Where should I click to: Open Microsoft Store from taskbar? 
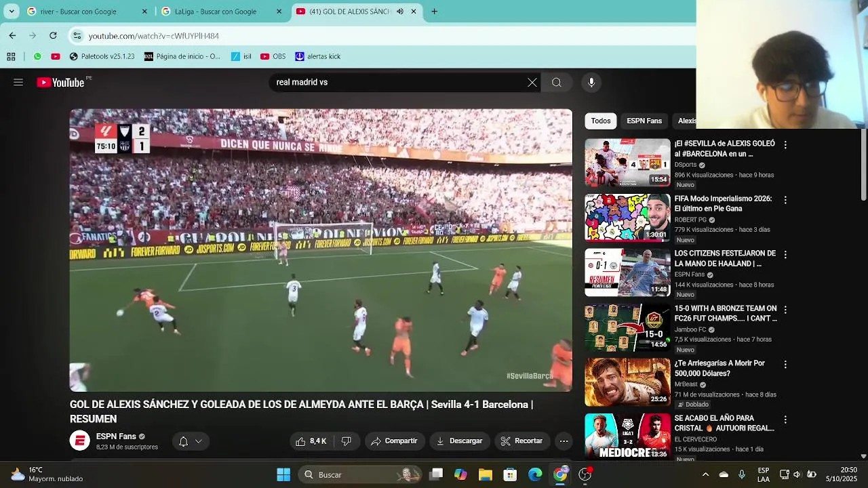[x=510, y=474]
